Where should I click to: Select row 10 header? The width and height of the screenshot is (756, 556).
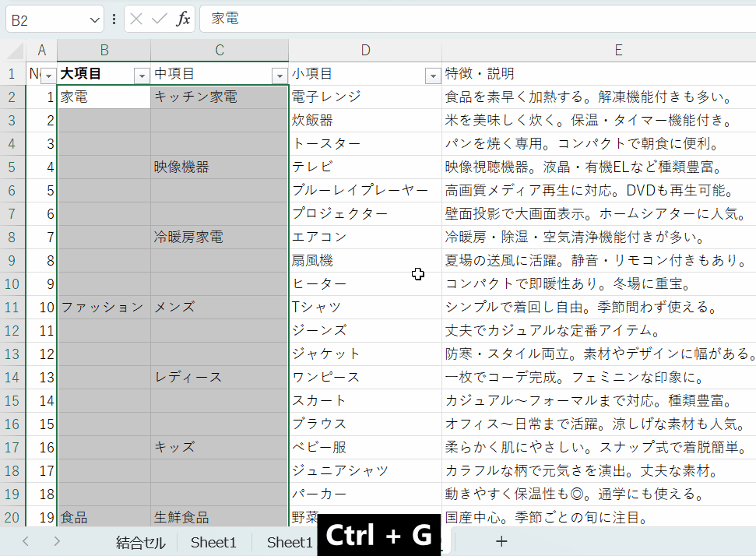12,284
